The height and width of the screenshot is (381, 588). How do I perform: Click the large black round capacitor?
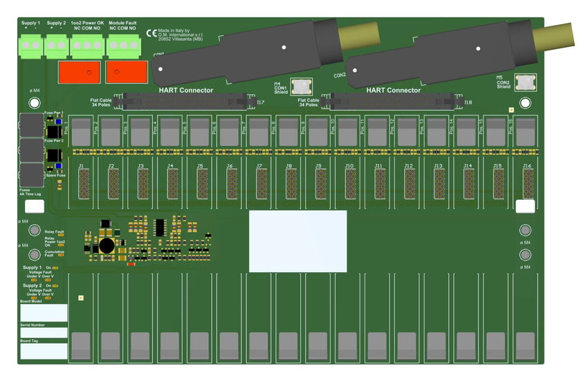106,245
